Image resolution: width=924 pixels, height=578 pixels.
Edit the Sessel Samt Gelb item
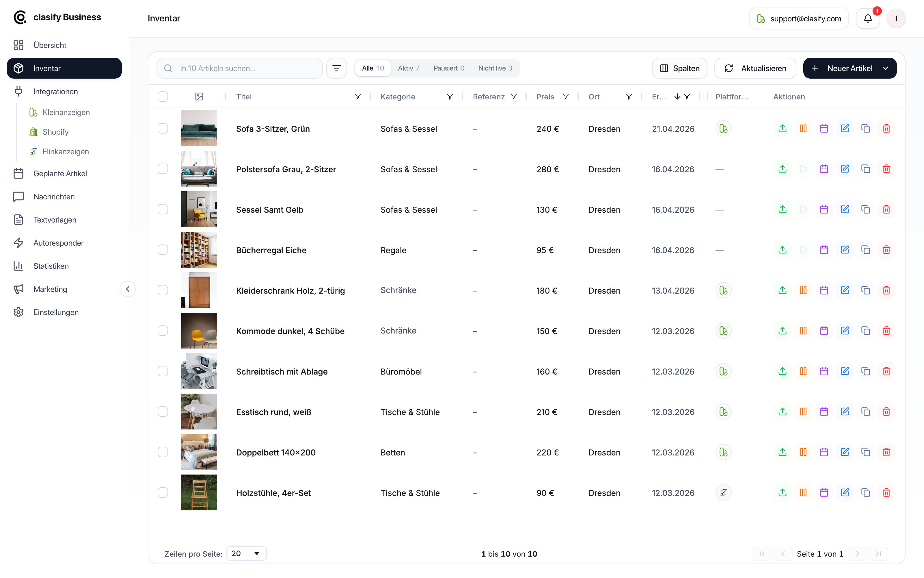(x=845, y=210)
